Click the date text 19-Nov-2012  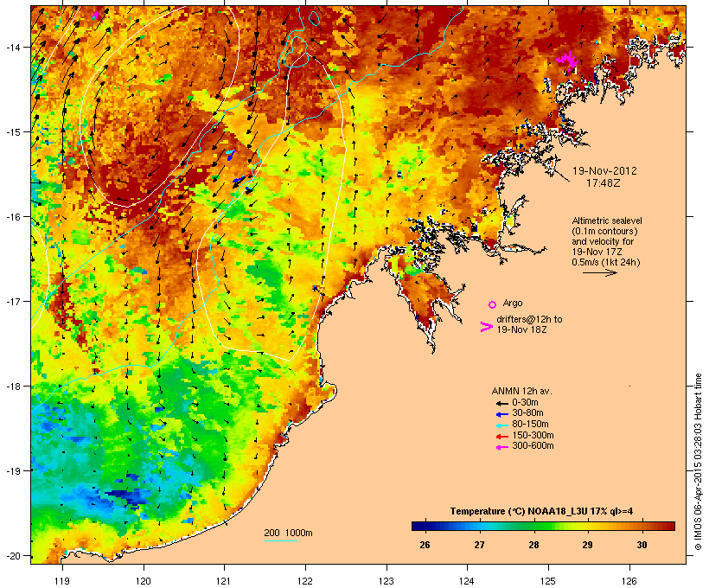click(x=604, y=171)
